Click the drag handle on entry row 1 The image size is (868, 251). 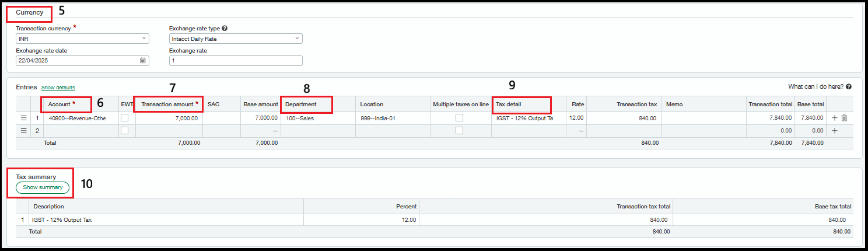[24, 118]
